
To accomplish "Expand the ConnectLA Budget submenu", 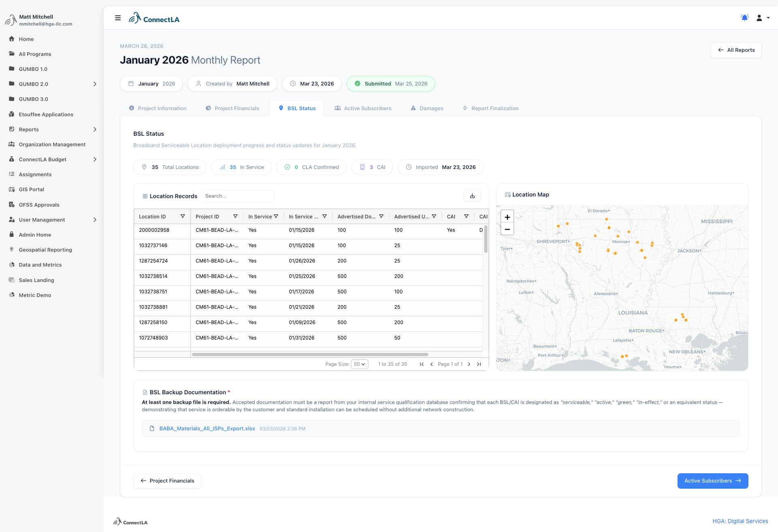I will click(x=95, y=159).
